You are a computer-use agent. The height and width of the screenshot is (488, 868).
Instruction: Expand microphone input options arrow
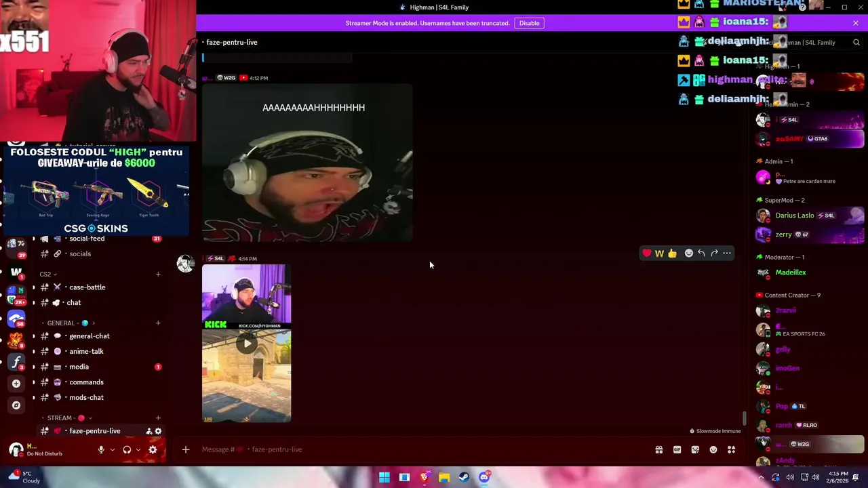coord(113,449)
